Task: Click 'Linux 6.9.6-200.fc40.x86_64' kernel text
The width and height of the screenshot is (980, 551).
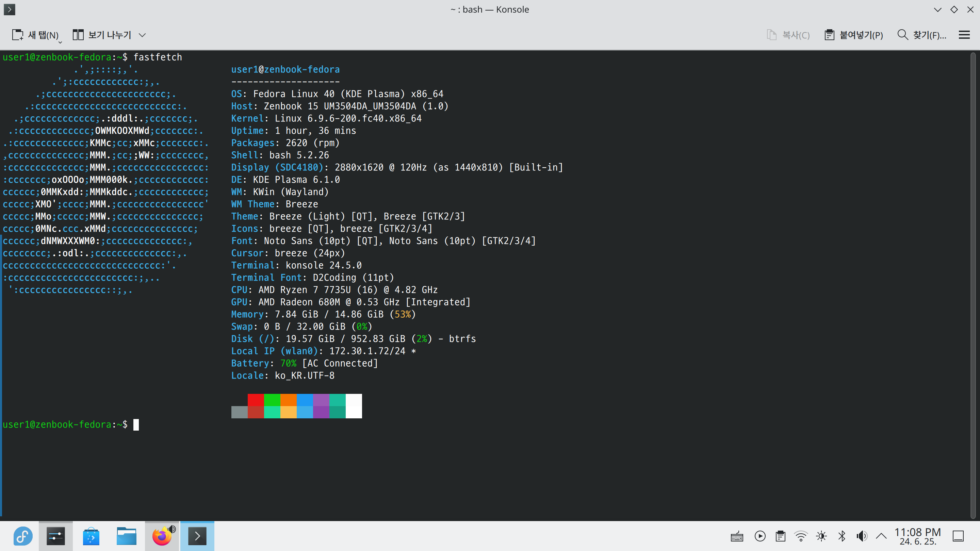Action: point(348,118)
